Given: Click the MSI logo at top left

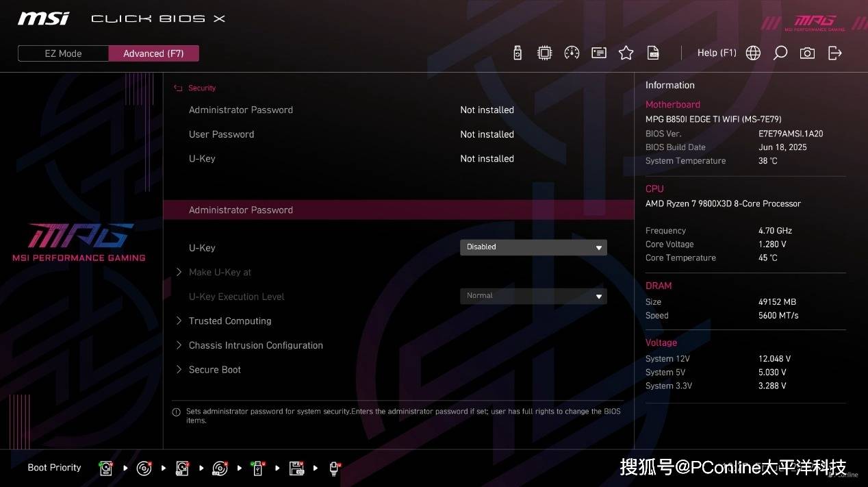Looking at the screenshot, I should pos(43,18).
